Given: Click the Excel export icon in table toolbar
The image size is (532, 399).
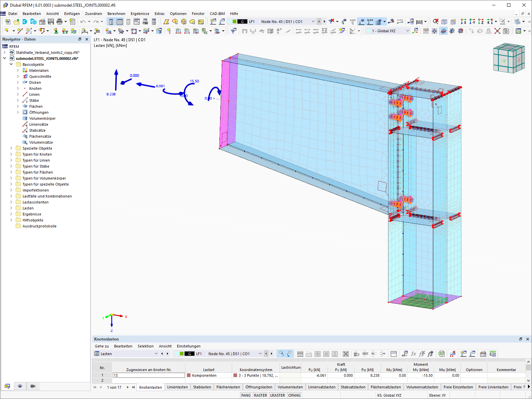Looking at the screenshot, I should [442, 354].
